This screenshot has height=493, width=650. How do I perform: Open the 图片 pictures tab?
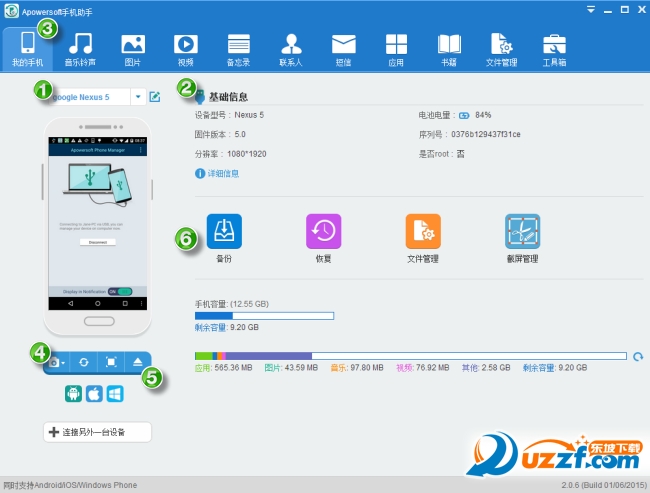point(133,49)
